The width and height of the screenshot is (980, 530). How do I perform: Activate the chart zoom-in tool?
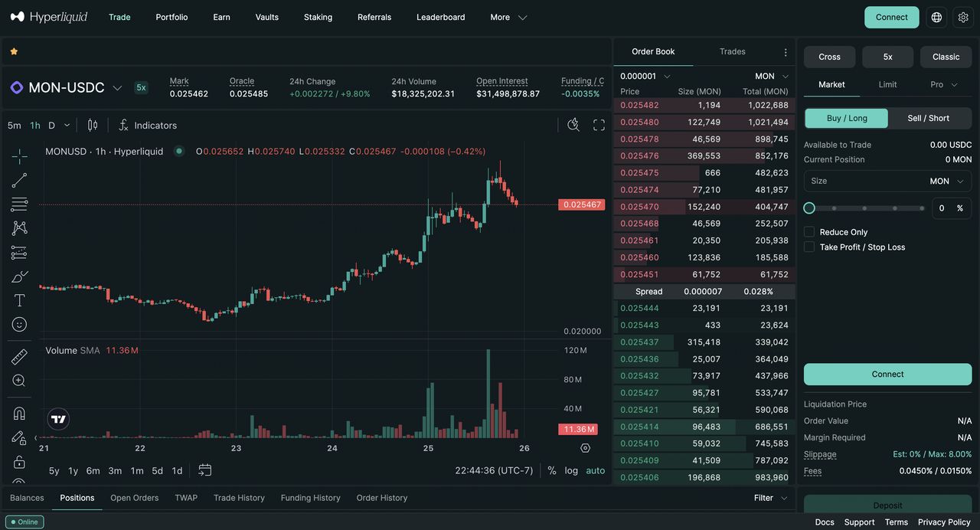pos(20,381)
